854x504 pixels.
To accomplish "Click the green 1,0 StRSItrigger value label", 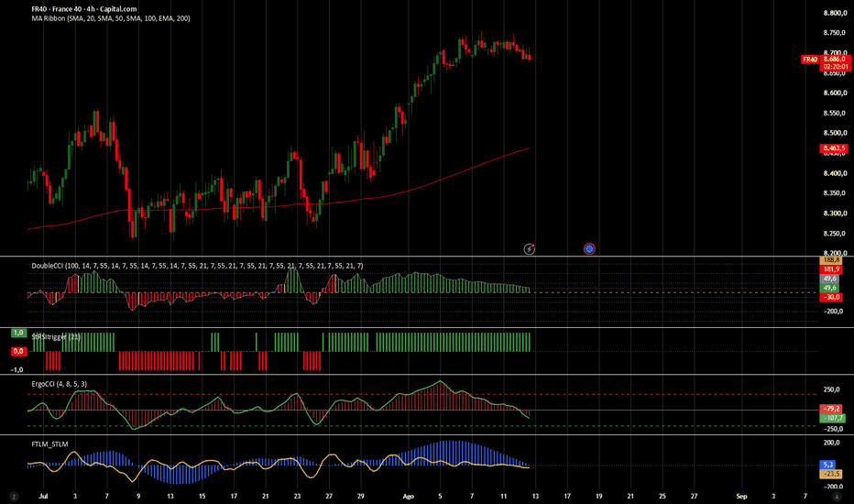I will tap(18, 333).
